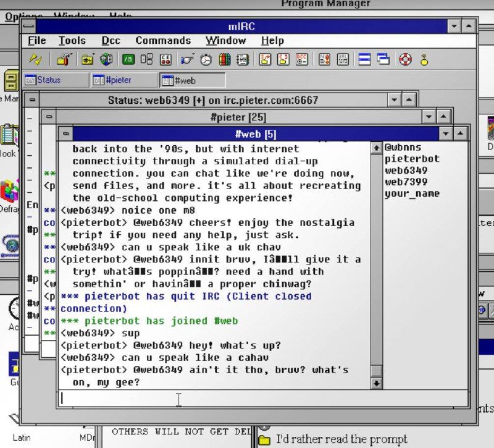The height and width of the screenshot is (448, 494).
Task: Open the Commands menu
Action: pyautogui.click(x=163, y=40)
